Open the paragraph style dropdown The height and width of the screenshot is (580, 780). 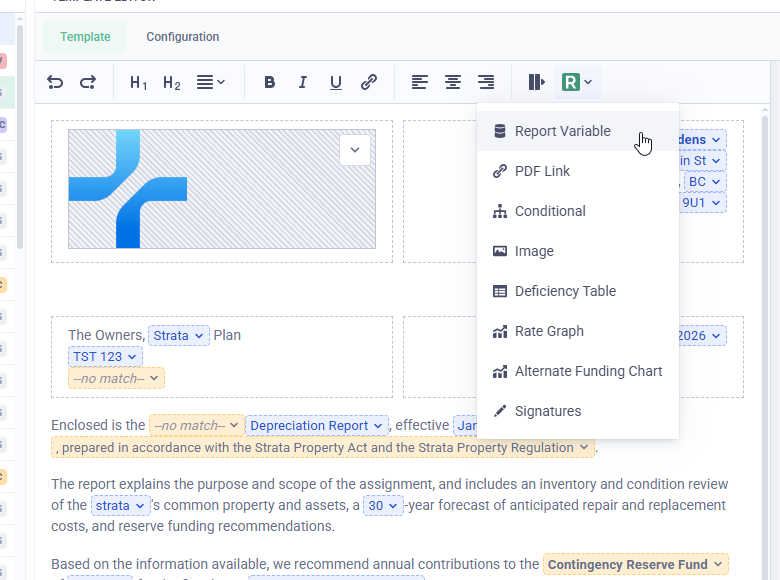pos(210,82)
